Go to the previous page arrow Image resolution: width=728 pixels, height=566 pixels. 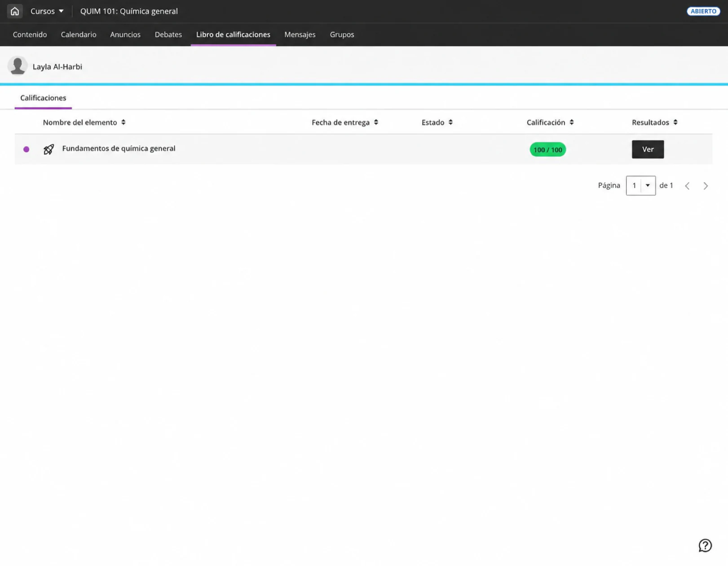[x=687, y=186]
